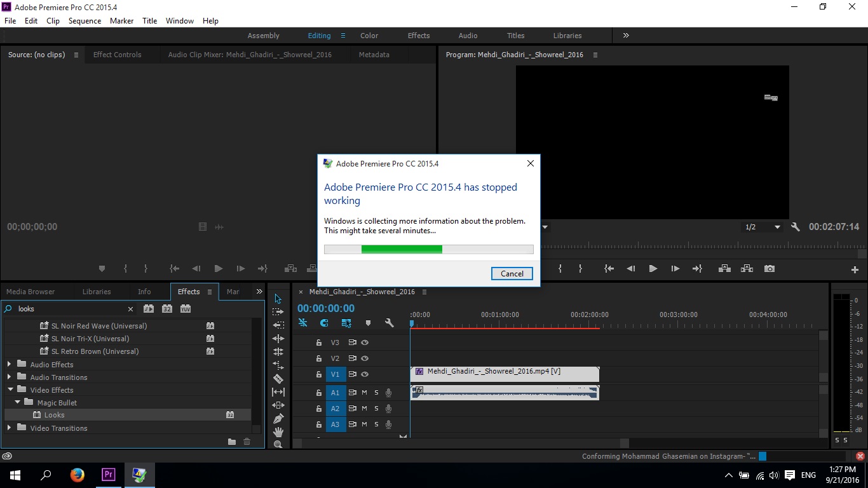
Task: Mark In point in Program monitor
Action: point(560,269)
